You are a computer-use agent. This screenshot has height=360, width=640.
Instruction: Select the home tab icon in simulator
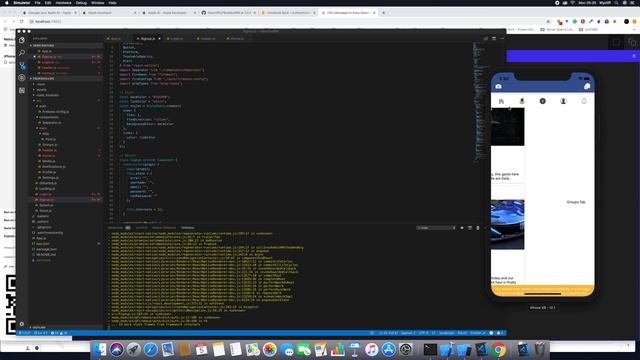pyautogui.click(x=501, y=101)
